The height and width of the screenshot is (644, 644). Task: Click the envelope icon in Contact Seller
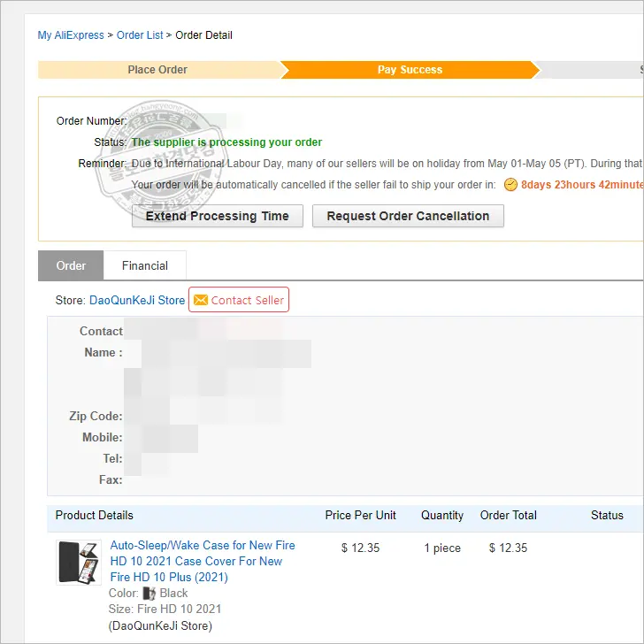(201, 300)
